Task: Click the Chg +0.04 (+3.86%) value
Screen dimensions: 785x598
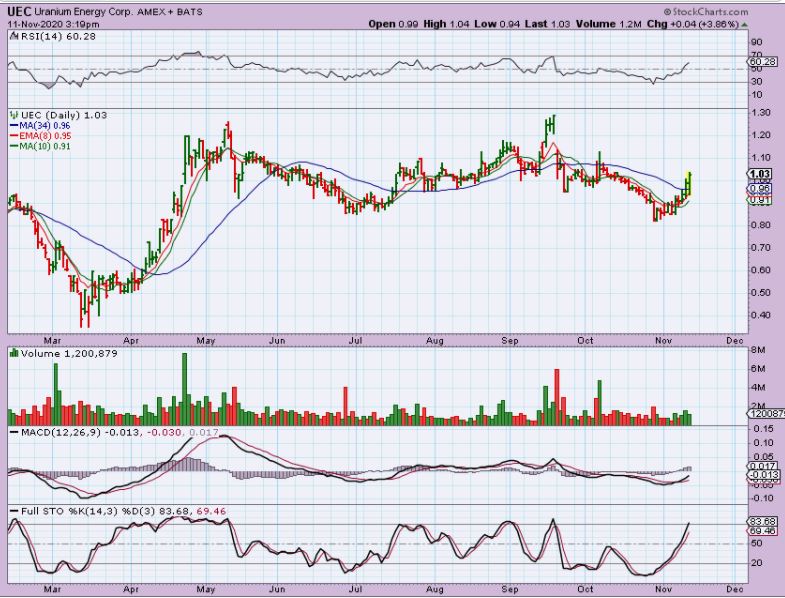Action: [693, 24]
